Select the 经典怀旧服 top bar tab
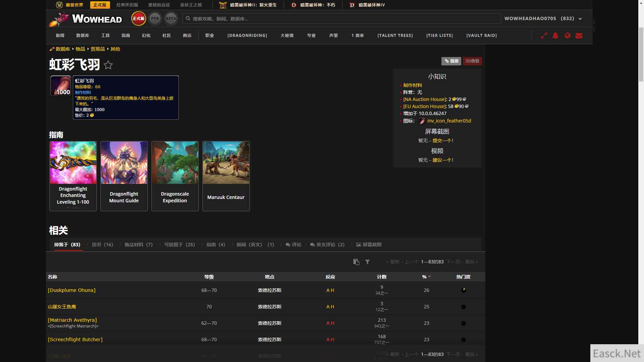Viewport: 644px width, 362px height. pos(127,5)
